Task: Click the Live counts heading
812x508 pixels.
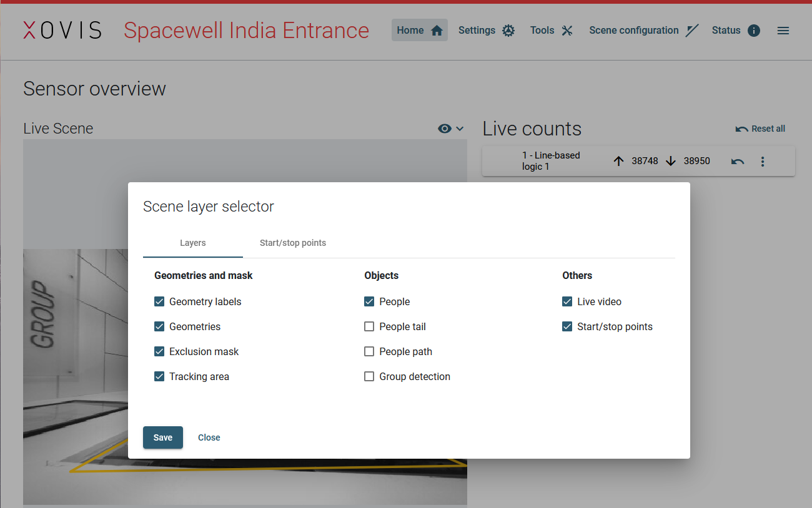Action: point(532,129)
